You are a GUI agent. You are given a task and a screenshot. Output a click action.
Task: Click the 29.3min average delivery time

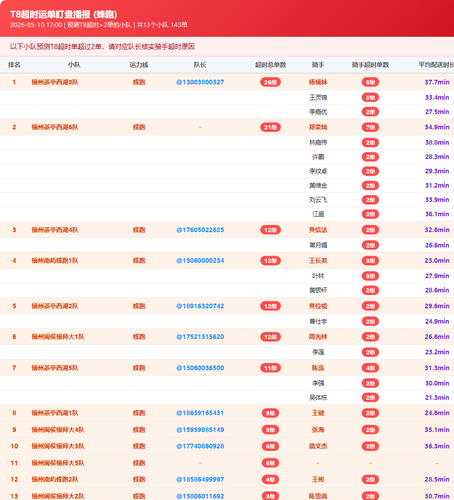437,171
